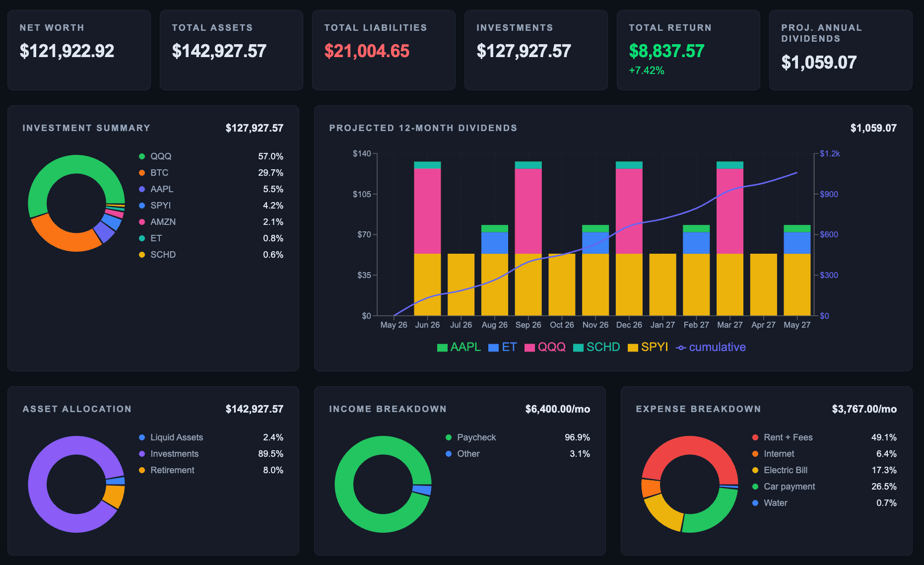Click the Total Return $8,837.57 value
This screenshot has width=924, height=565.
pos(666,51)
